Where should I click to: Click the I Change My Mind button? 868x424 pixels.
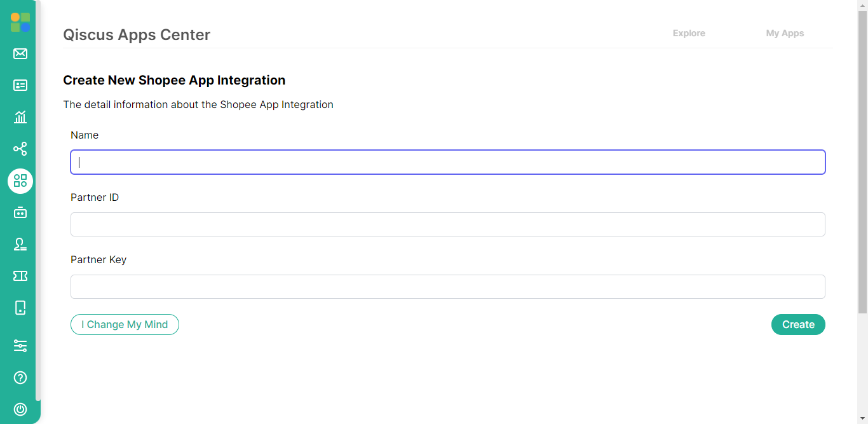tap(125, 324)
